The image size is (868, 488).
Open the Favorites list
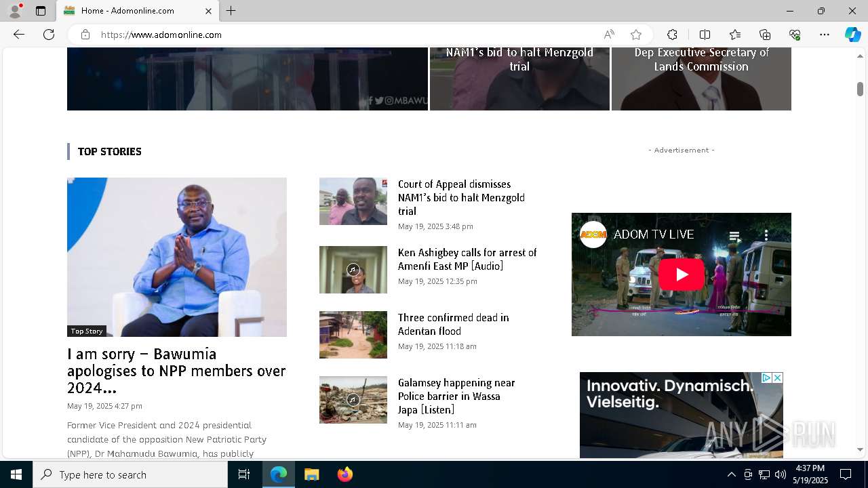[x=735, y=35]
